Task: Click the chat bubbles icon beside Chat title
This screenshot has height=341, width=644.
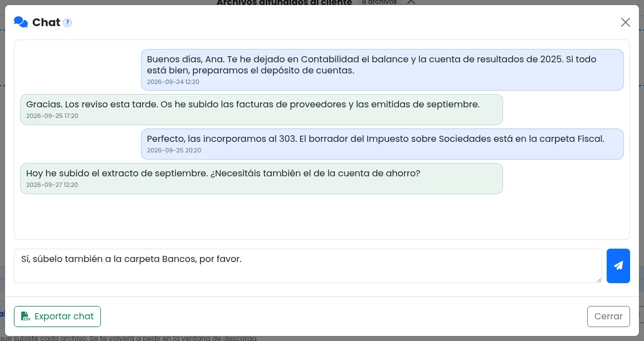Action: [x=21, y=22]
